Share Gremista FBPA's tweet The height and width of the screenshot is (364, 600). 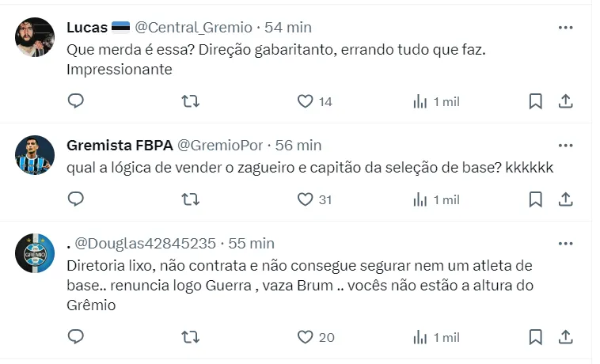click(x=565, y=199)
